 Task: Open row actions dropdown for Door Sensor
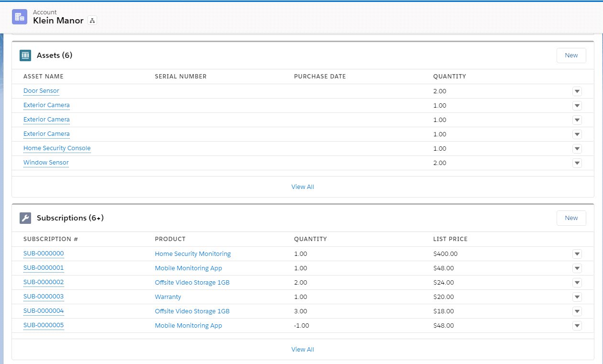point(577,91)
